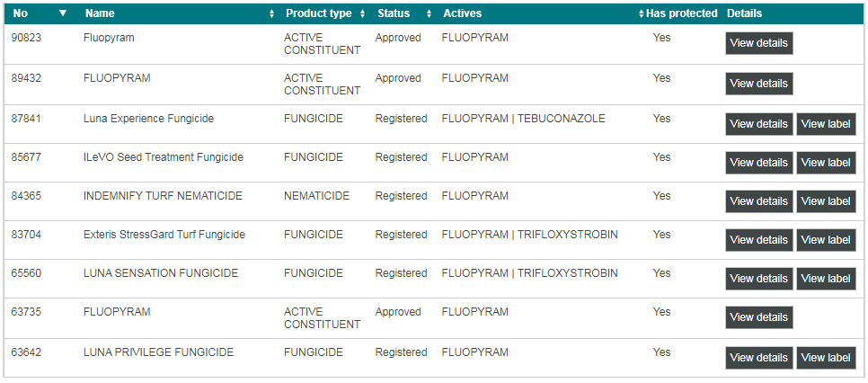The height and width of the screenshot is (383, 868).
Task: Click the Name column header text
Action: (x=100, y=13)
